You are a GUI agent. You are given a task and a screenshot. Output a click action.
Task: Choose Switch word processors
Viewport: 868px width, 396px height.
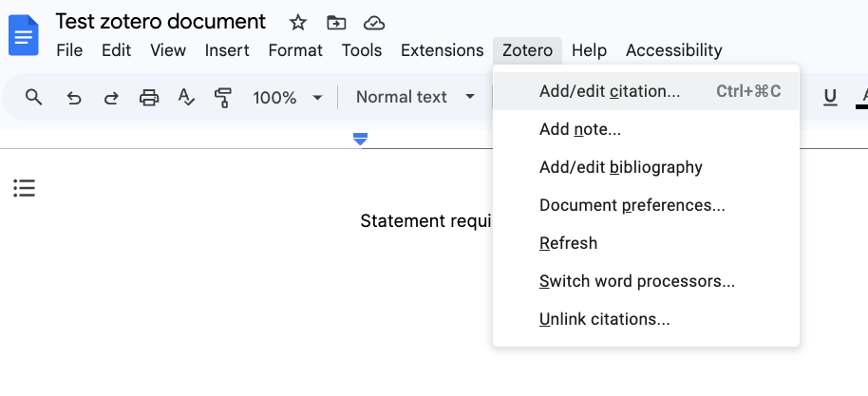(x=646, y=281)
